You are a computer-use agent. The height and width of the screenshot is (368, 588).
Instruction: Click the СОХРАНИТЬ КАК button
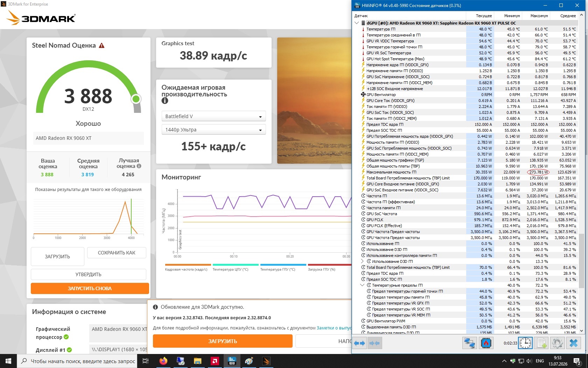point(117,253)
